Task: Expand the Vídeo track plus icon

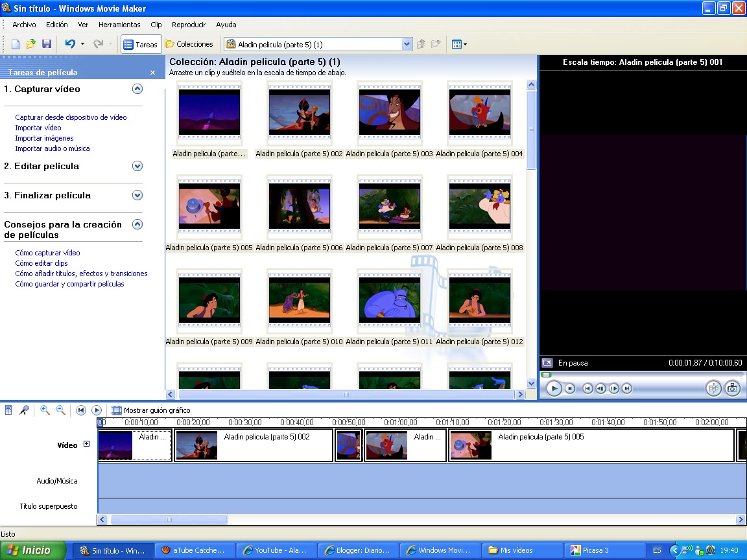Action: [87, 444]
